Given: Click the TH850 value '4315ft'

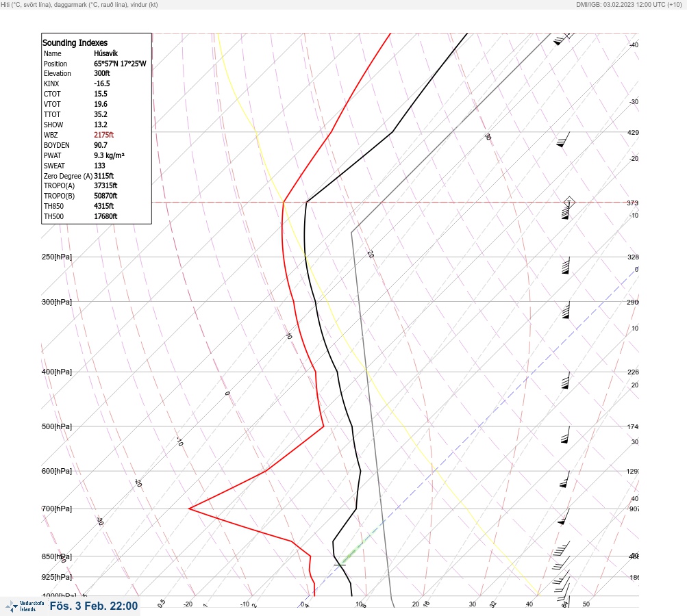Looking at the screenshot, I should coord(104,206).
